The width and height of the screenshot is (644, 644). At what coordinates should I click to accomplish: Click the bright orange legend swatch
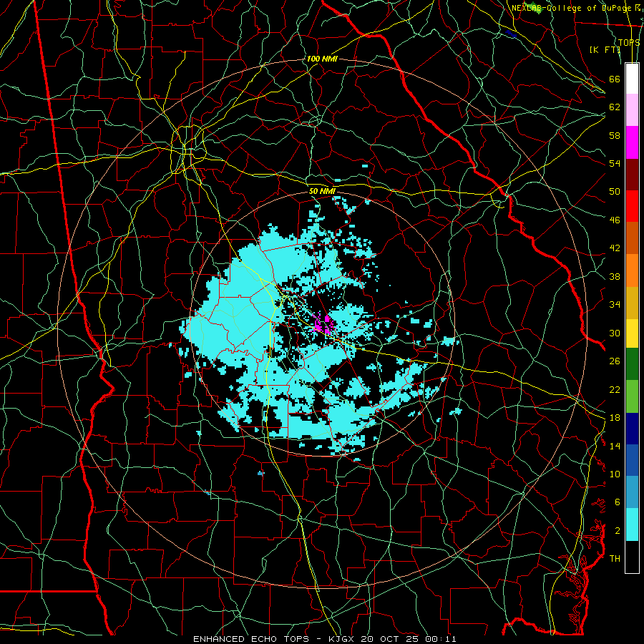pyautogui.click(x=632, y=270)
